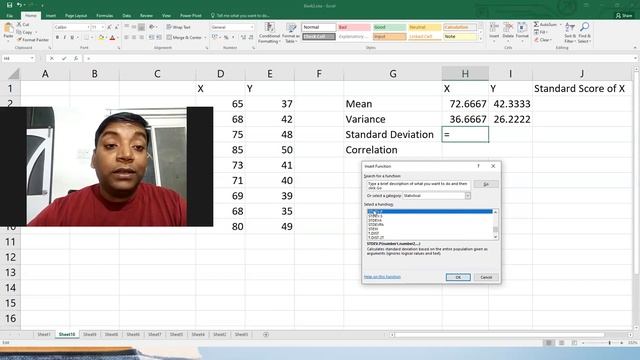Collapse the ribbon with the chevron

click(635, 48)
